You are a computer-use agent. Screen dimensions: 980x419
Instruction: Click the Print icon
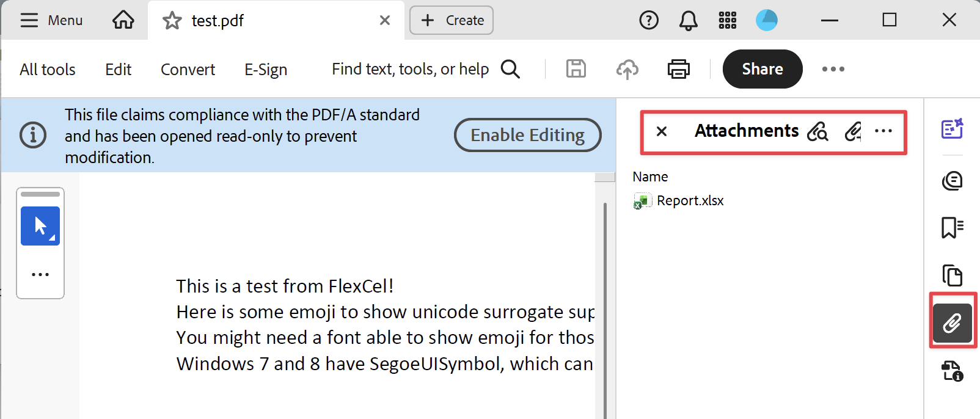pyautogui.click(x=678, y=69)
